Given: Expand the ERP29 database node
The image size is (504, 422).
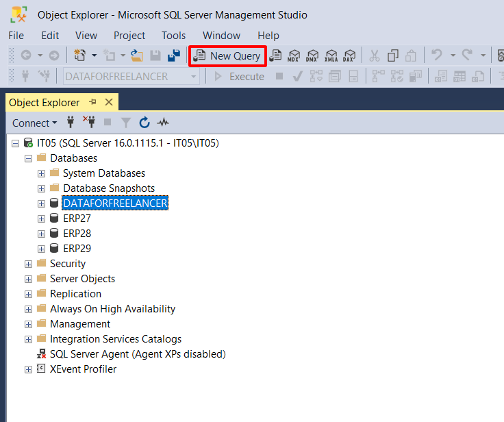Looking at the screenshot, I should [41, 249].
